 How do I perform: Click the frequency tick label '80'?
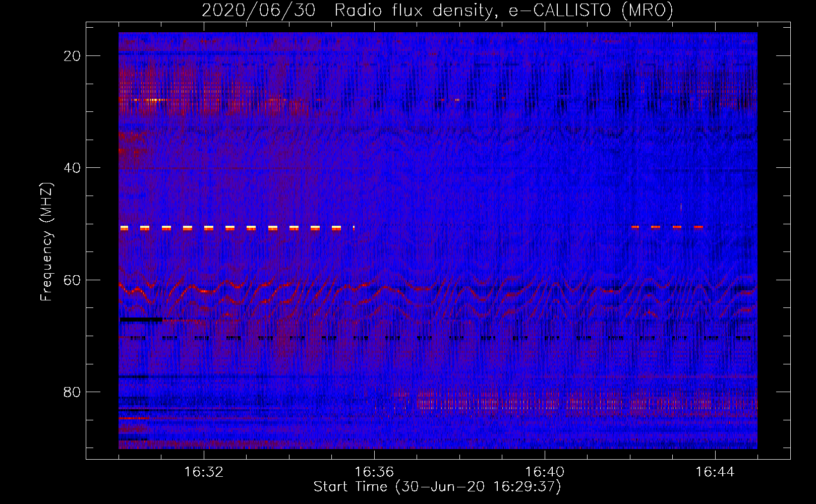(73, 392)
